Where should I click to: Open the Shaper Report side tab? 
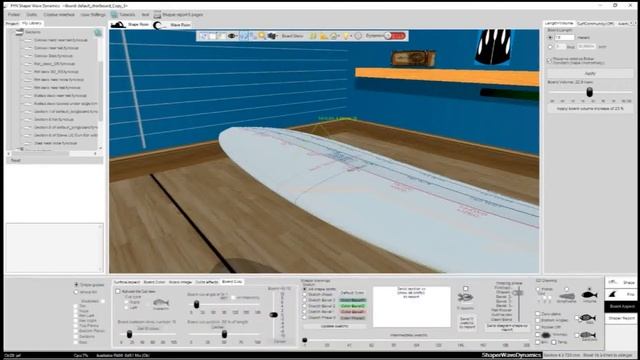tap(621, 318)
